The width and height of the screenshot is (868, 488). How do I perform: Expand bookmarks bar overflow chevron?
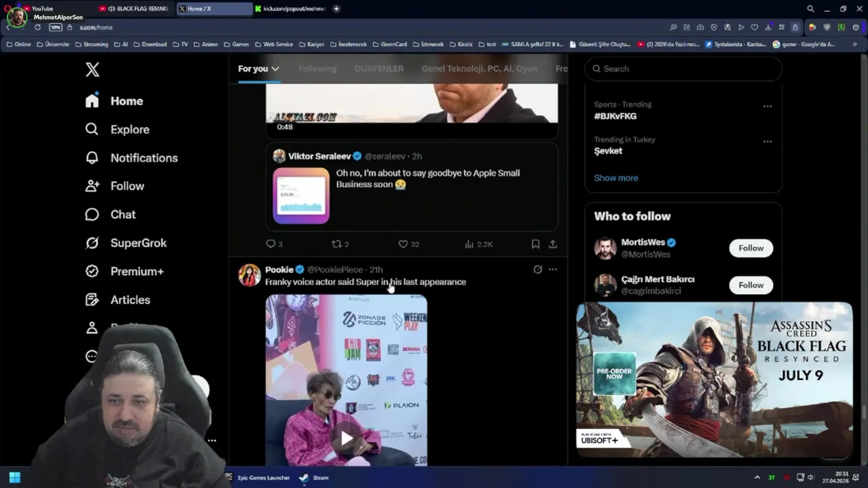click(854, 44)
